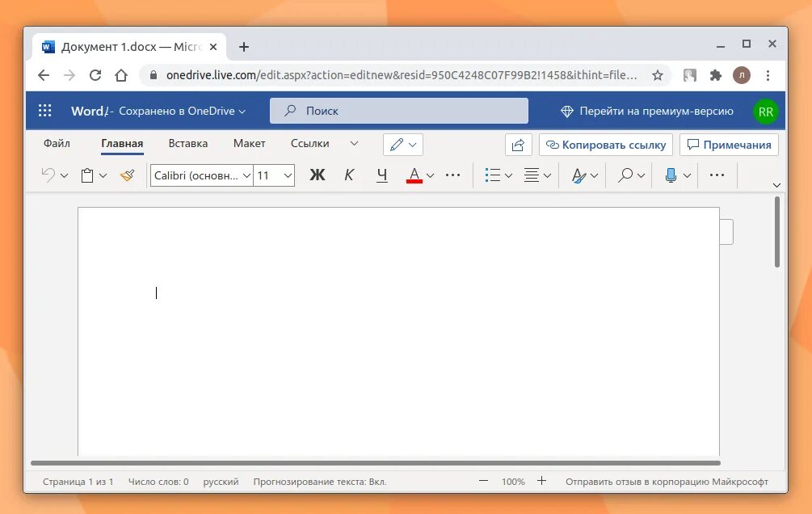Screen dimensions: 812x514
Task: Zoom in with the plus button
Action: pyautogui.click(x=541, y=481)
